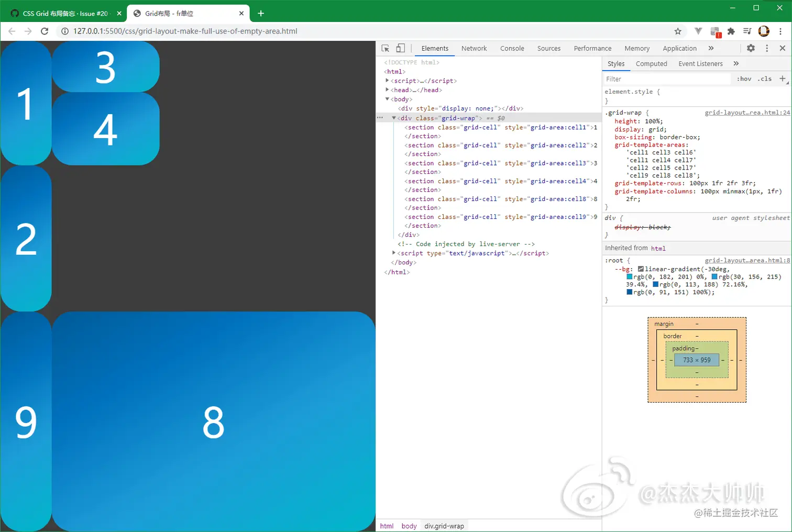Toggle the :hov element state panel
The height and width of the screenshot is (532, 792).
(744, 79)
